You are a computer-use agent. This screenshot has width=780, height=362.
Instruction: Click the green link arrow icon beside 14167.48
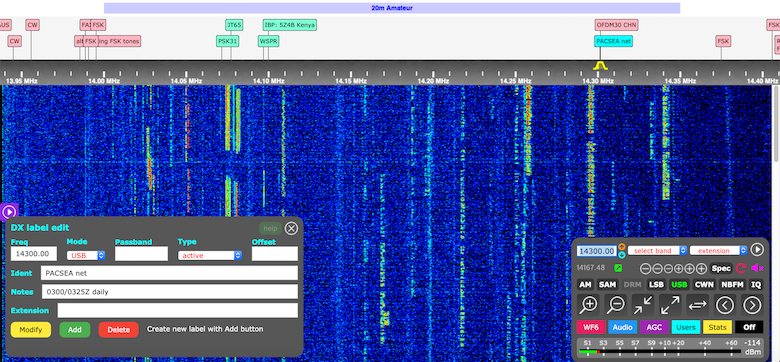tap(618, 268)
